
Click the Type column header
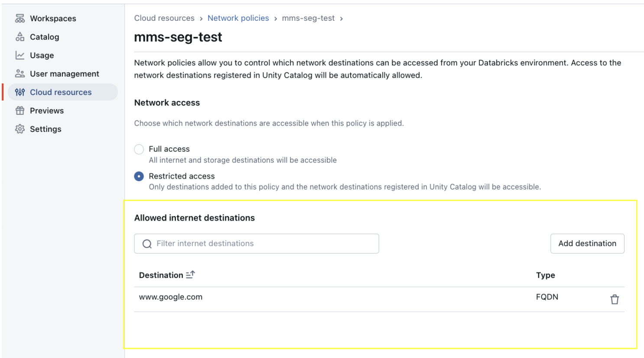[545, 275]
